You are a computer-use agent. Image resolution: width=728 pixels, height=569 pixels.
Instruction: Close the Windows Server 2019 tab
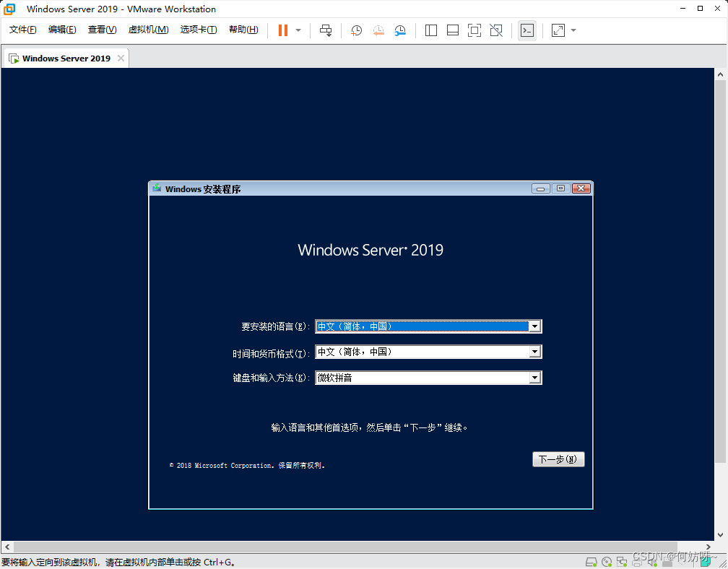(x=121, y=58)
